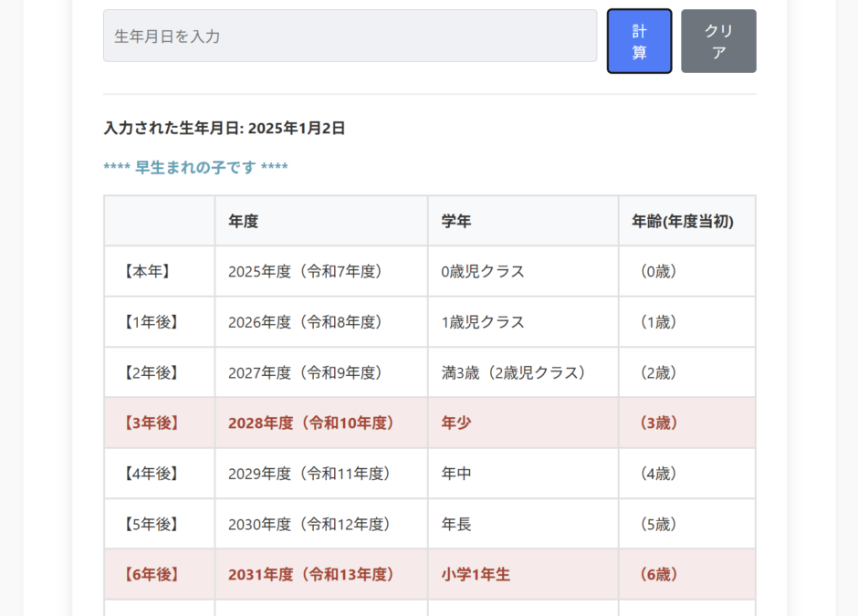Screen dimensions: 858x616
Task: Select the 2025年度（令和7年度） cell
Action: [x=305, y=271]
